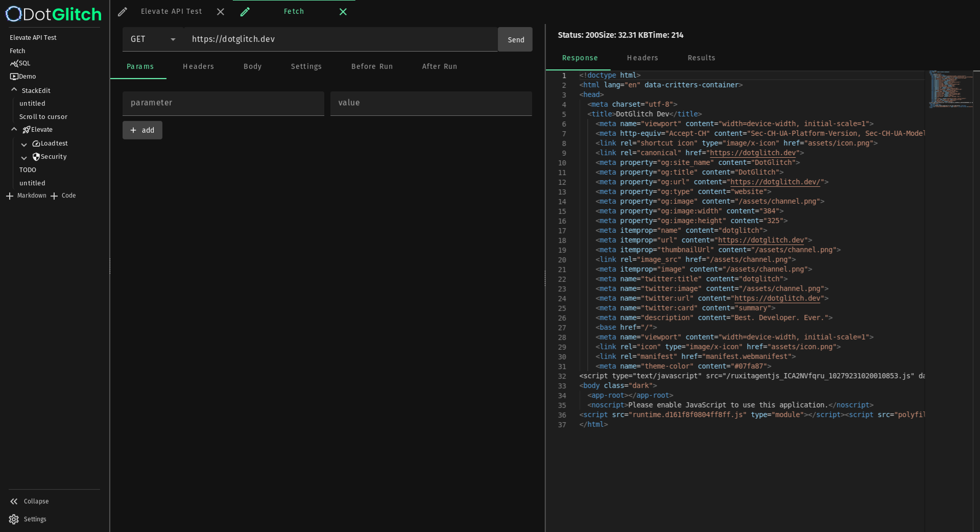Collapse the sidebar

pos(36,501)
